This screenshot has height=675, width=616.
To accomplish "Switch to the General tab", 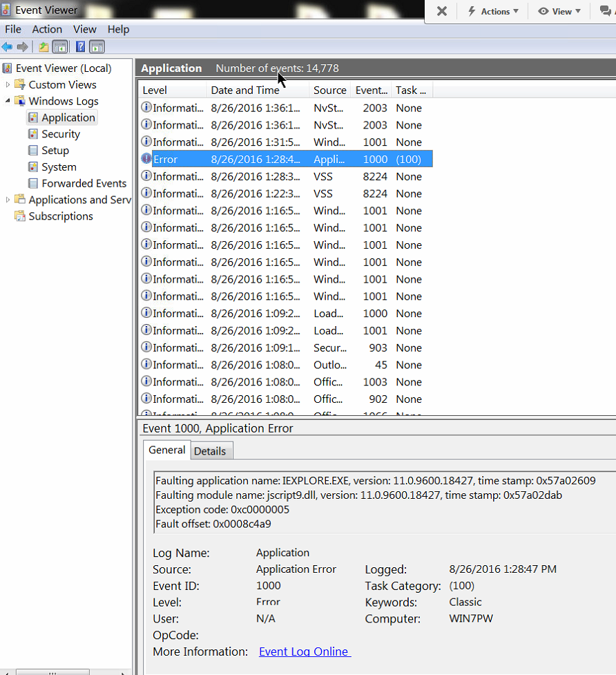I will coord(167,450).
